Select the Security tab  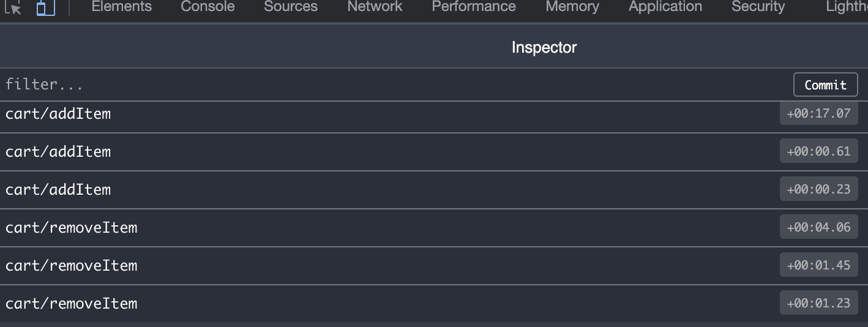pos(758,7)
